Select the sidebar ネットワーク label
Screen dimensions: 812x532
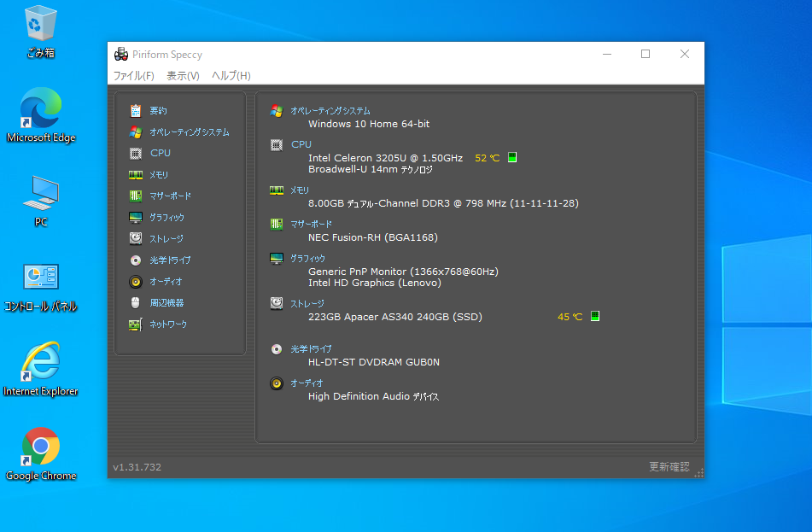(168, 324)
